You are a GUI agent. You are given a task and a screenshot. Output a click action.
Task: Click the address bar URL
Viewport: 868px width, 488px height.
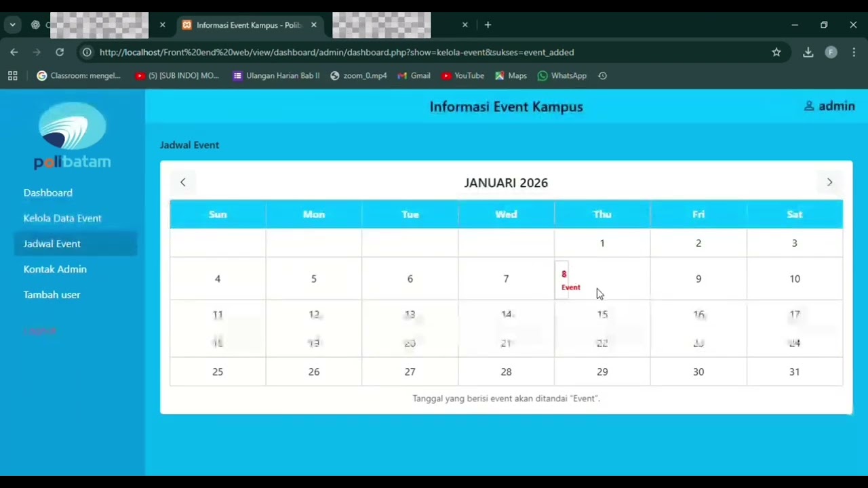pos(337,52)
